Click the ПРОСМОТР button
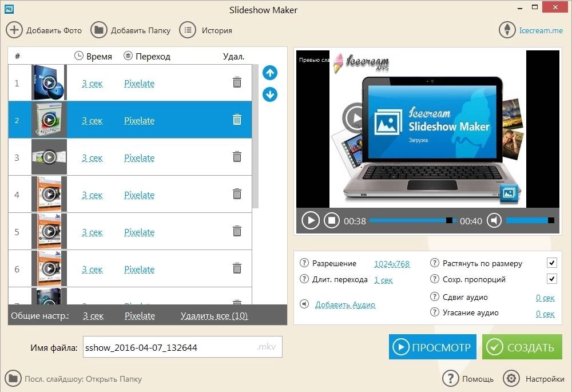This screenshot has height=392, width=572. click(x=432, y=347)
